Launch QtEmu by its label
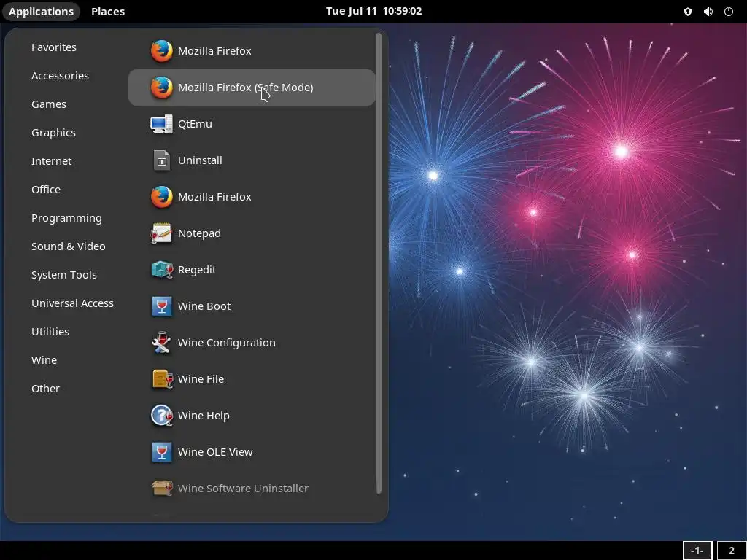 pos(195,124)
